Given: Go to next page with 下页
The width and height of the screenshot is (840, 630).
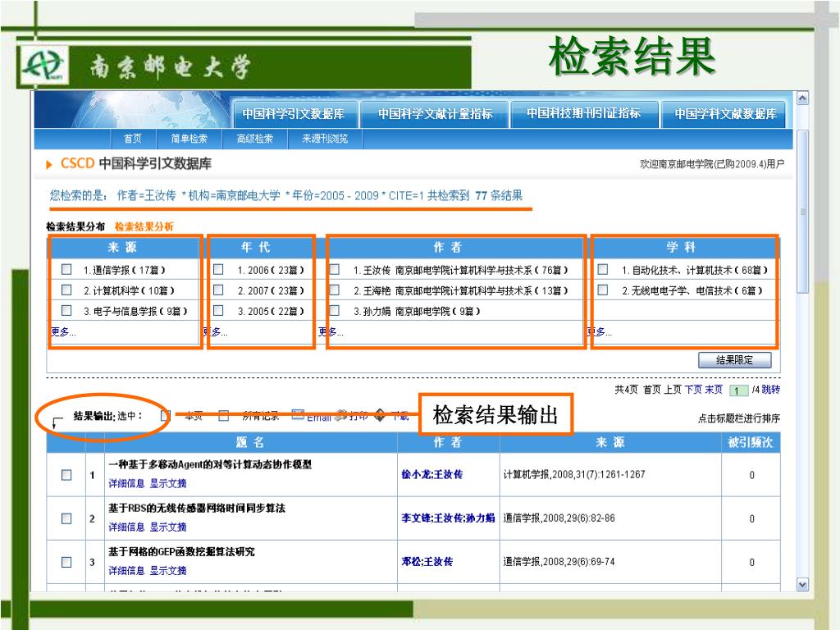Looking at the screenshot, I should click(693, 390).
